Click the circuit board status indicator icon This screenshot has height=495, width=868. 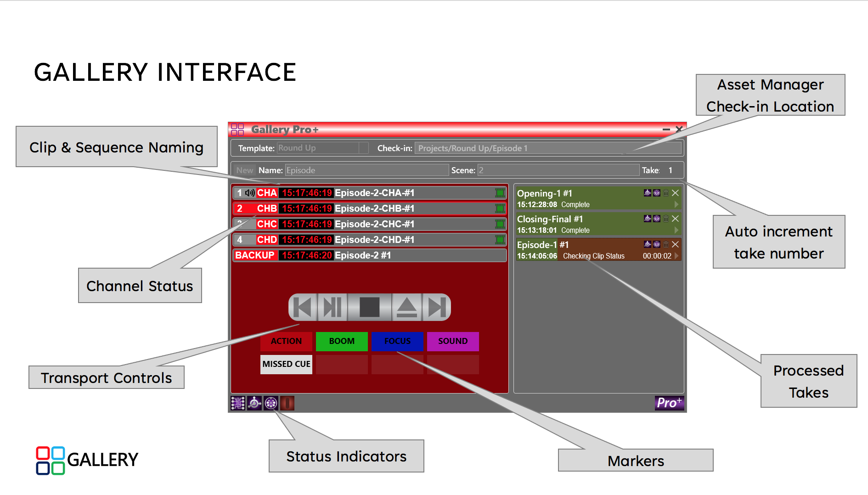click(x=238, y=403)
